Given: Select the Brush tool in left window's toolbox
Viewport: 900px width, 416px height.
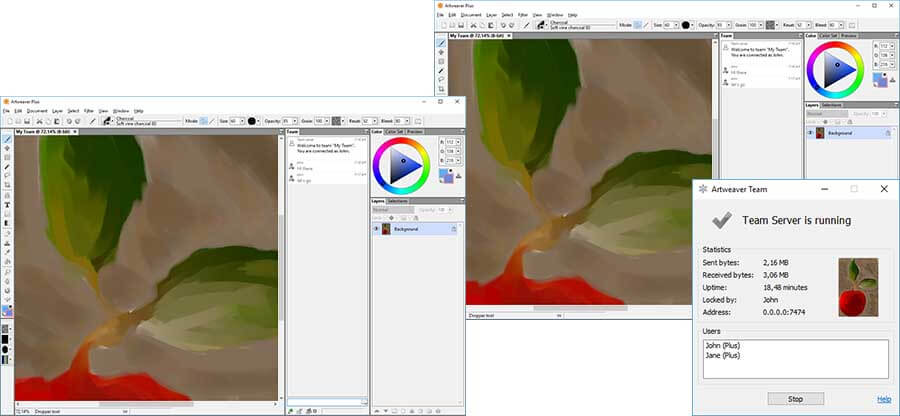Looking at the screenshot, I should [7, 138].
